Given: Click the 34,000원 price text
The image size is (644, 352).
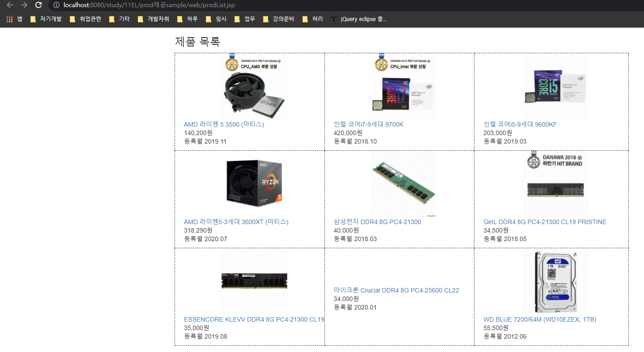Looking at the screenshot, I should coord(346,299).
